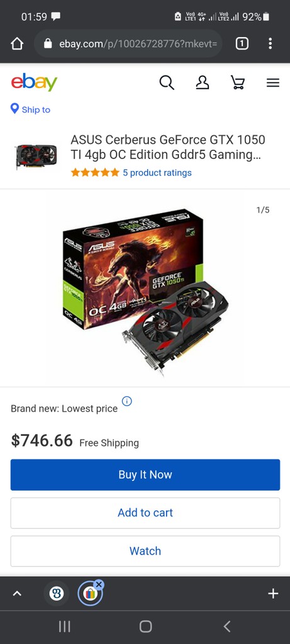The width and height of the screenshot is (290, 644).
Task: Expand the bottom tab strip chevron
Action: (x=17, y=594)
